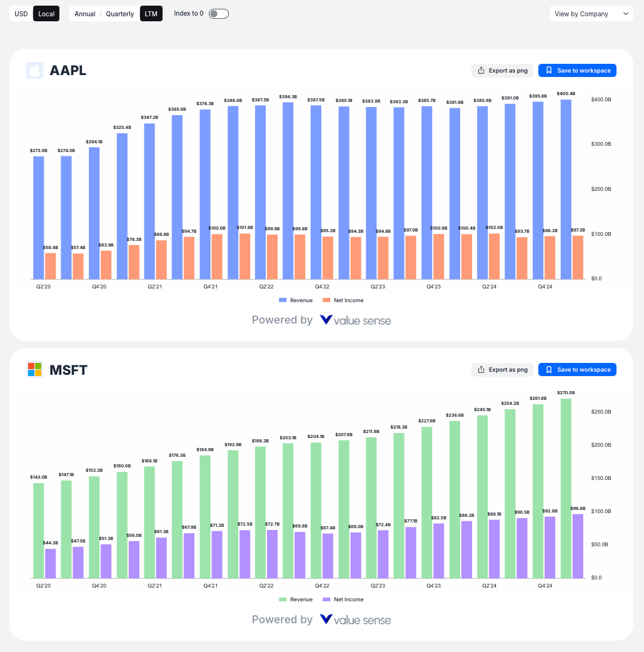The height and width of the screenshot is (652, 644).
Task: Toggle AAPL Revenue legend blue swatch
Action: pyautogui.click(x=283, y=300)
